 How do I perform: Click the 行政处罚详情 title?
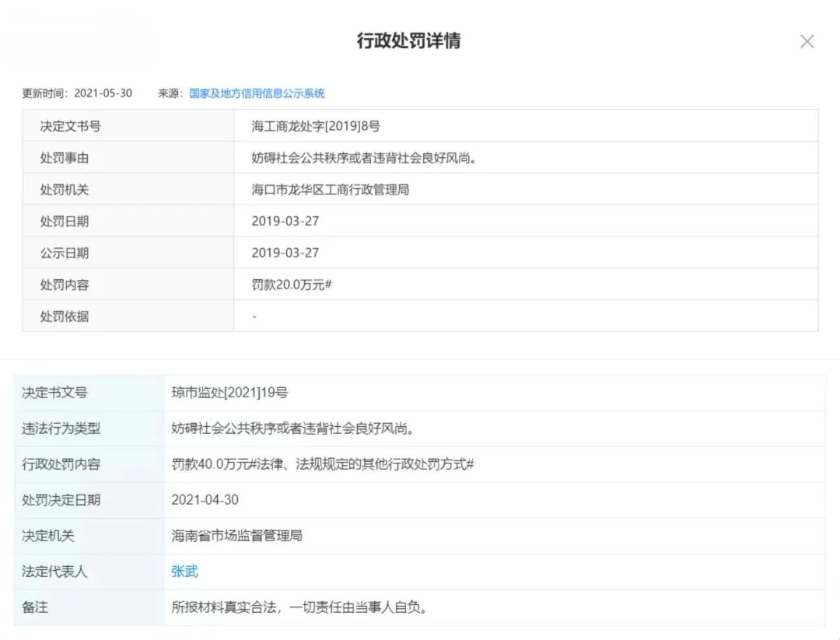pyautogui.click(x=408, y=41)
